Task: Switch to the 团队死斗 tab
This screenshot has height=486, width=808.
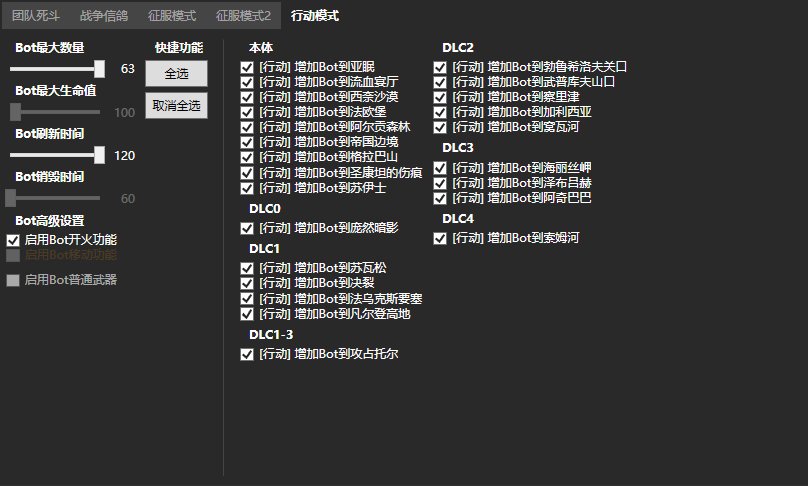Action: (x=36, y=16)
